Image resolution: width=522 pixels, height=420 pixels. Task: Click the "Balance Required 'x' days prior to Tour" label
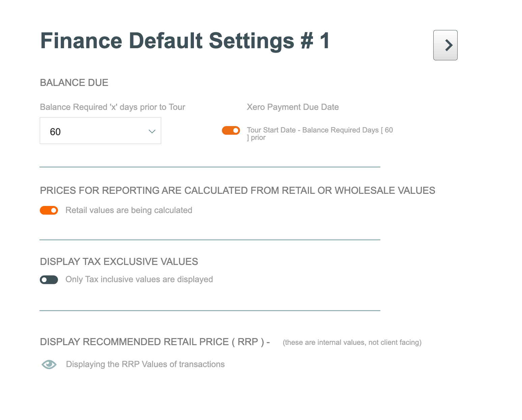coord(113,107)
